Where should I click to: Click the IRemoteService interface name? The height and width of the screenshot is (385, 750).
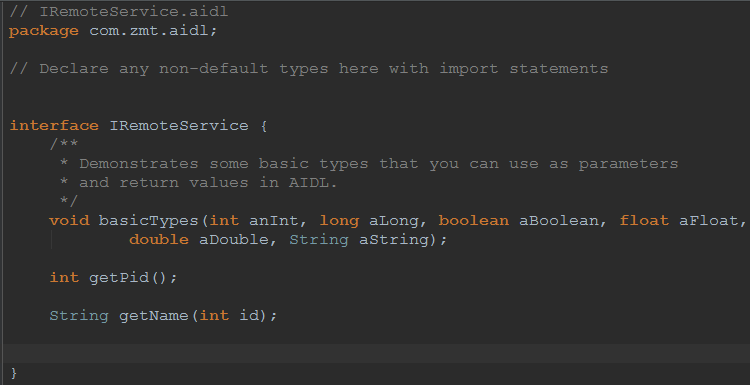coord(179,126)
